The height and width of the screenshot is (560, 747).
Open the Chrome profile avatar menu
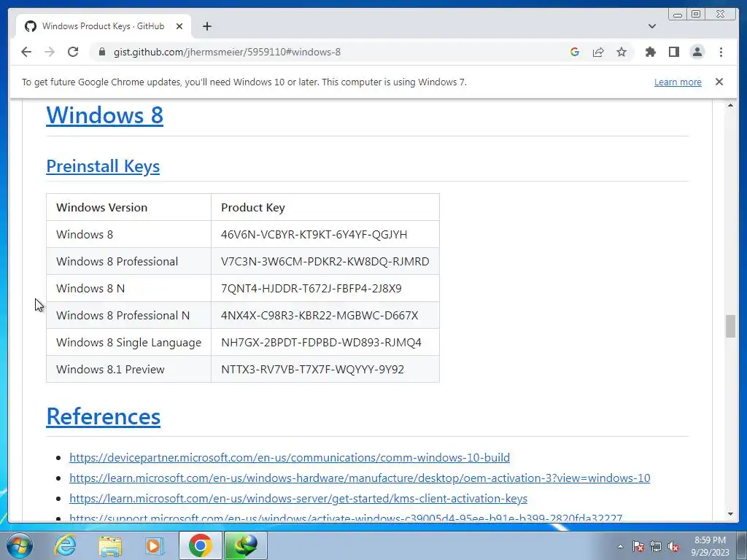[697, 52]
